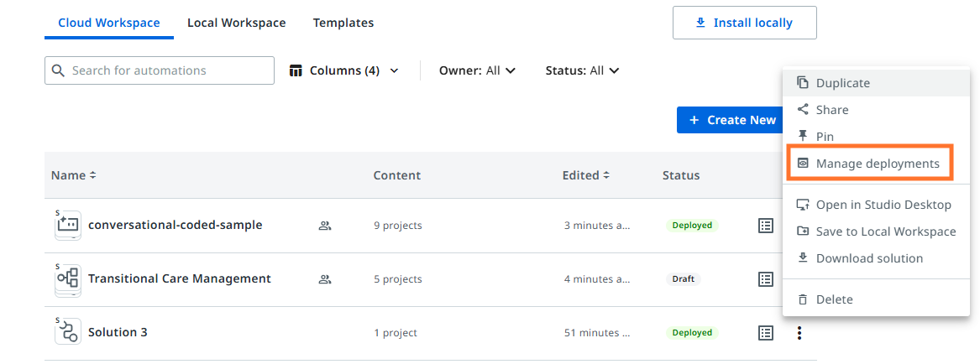Open three-dot menu for Solution 3
The height and width of the screenshot is (364, 980).
[x=799, y=333]
